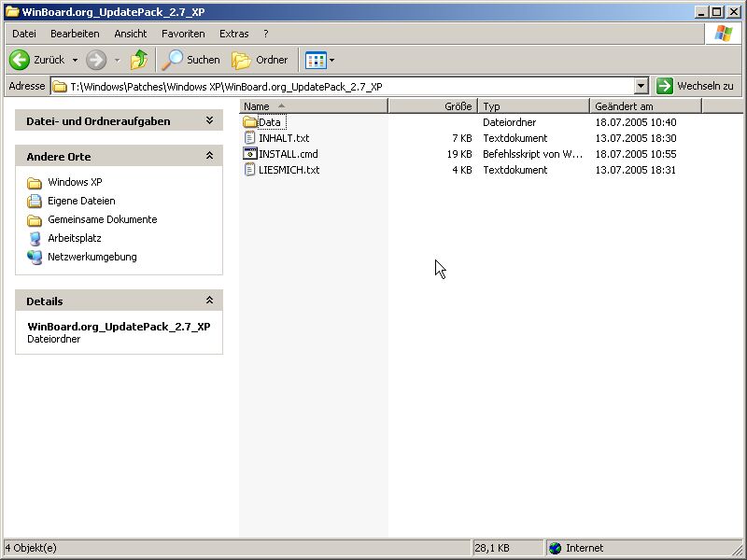Click the Eigene Dateien icon

tap(35, 201)
